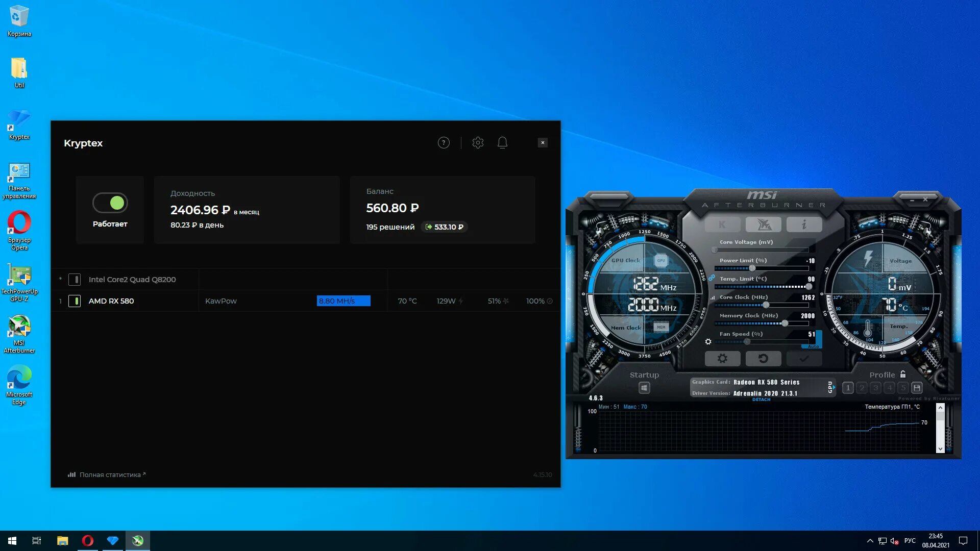Screen dimensions: 980x551
Task: Close the Kryptex window
Action: (543, 143)
